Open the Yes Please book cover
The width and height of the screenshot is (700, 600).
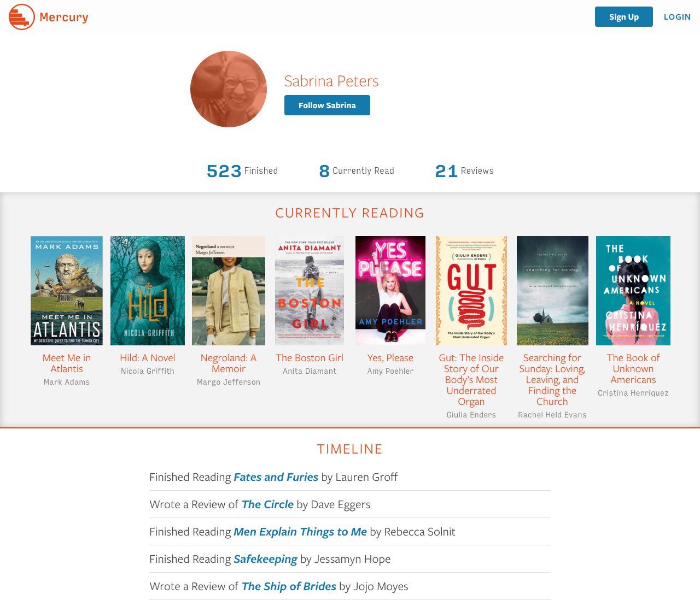click(390, 291)
